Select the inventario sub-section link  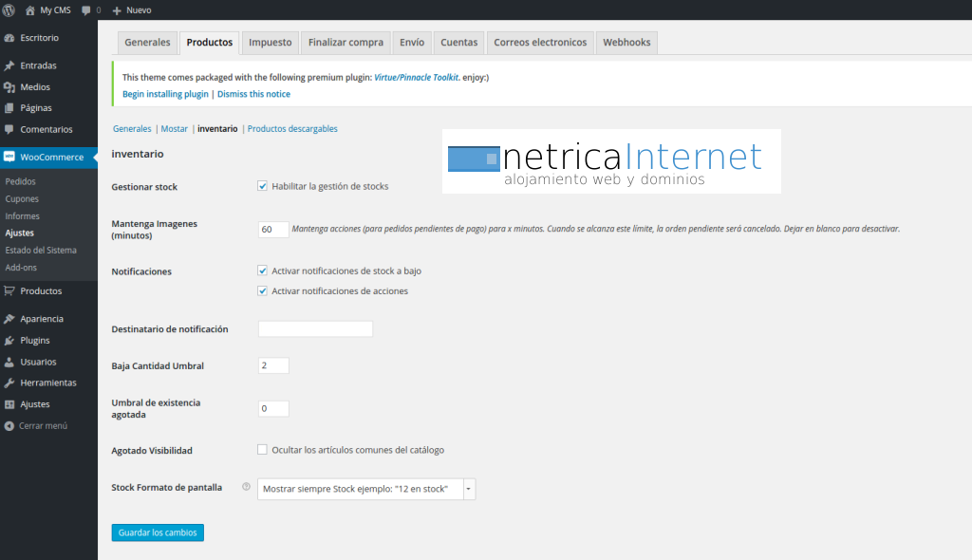[217, 129]
